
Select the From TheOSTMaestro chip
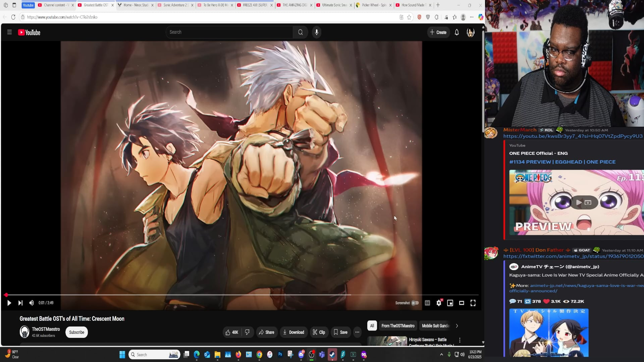pyautogui.click(x=398, y=326)
